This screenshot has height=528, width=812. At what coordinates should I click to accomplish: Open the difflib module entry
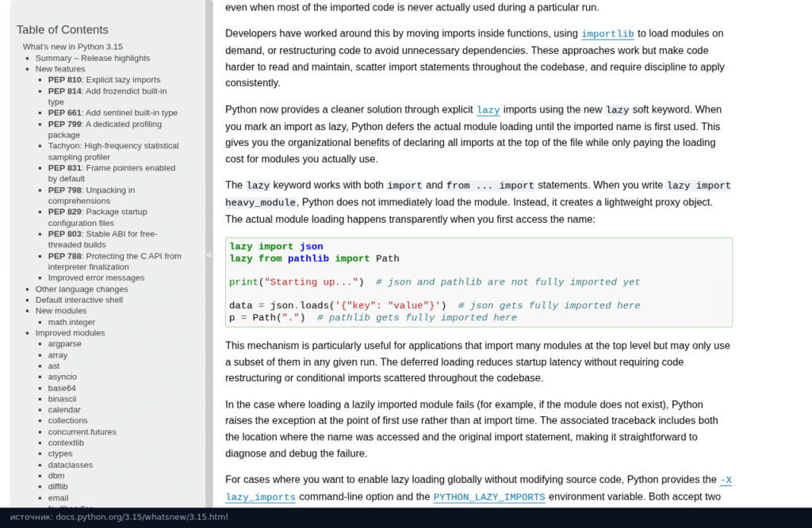[58, 487]
